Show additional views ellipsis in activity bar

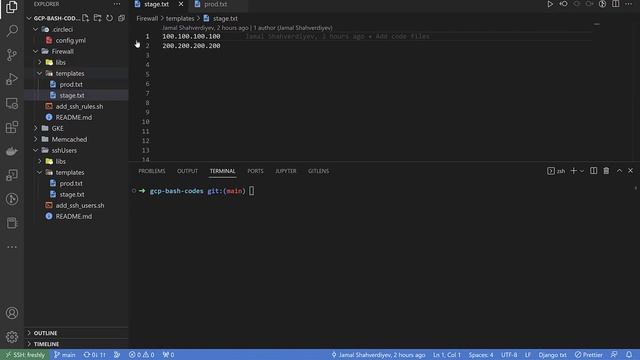tap(12, 247)
